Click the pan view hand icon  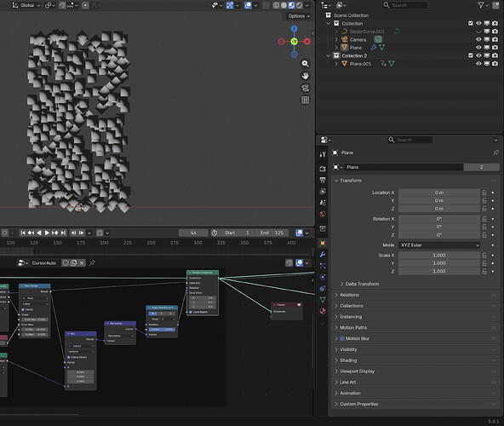point(305,76)
